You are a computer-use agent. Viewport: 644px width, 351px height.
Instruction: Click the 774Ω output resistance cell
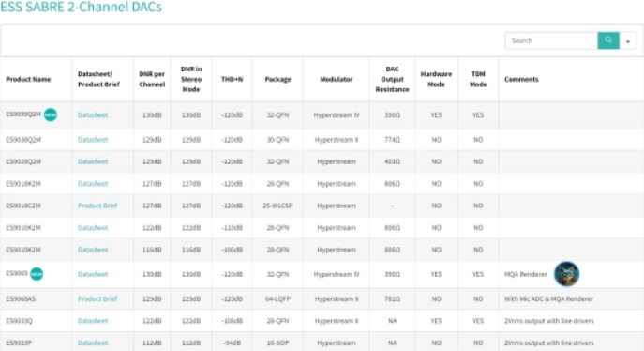click(x=392, y=140)
